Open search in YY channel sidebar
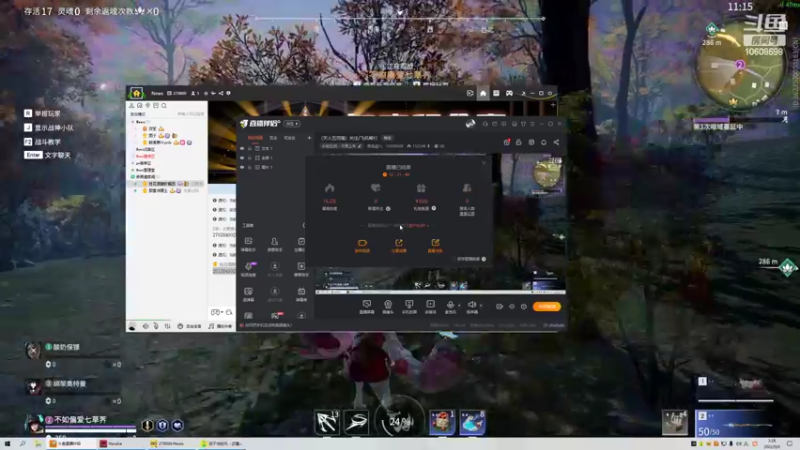 [x=164, y=106]
